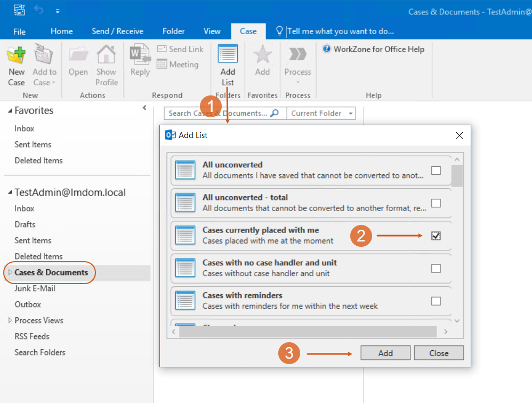The height and width of the screenshot is (403, 532).
Task: Tick the Cases with reminders checkbox
Action: click(436, 301)
